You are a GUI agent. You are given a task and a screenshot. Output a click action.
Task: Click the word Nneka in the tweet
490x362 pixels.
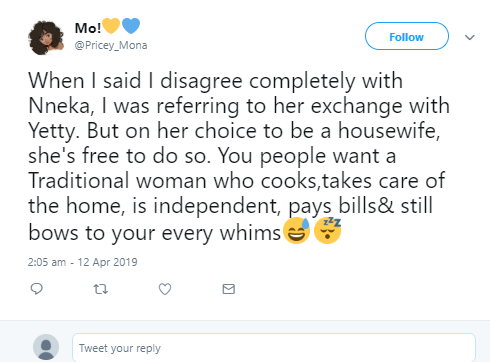[x=59, y=106]
